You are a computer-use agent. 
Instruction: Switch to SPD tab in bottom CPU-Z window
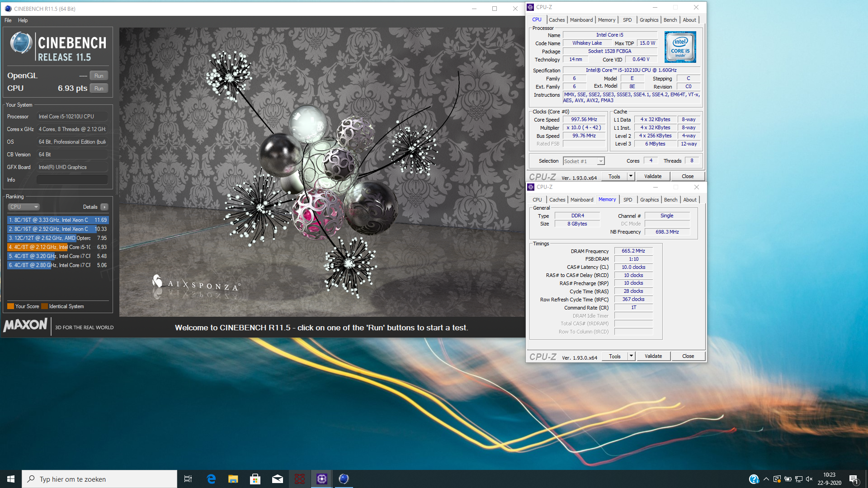point(627,200)
